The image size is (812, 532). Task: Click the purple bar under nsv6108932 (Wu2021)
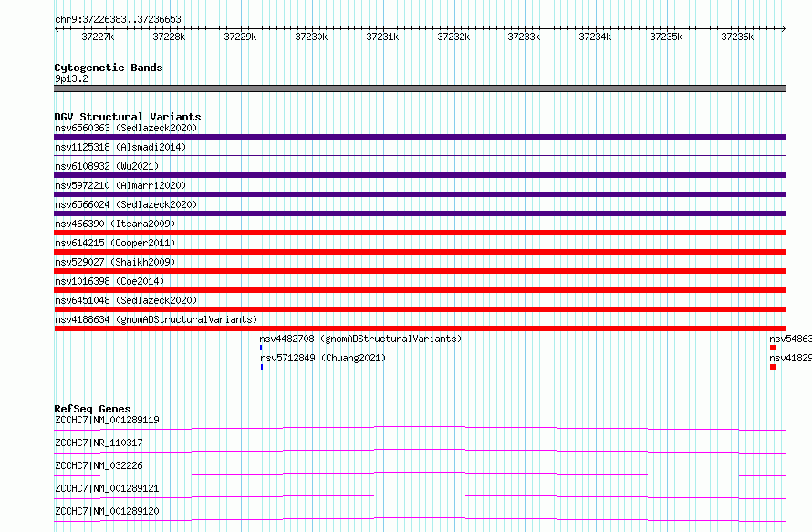(420, 175)
